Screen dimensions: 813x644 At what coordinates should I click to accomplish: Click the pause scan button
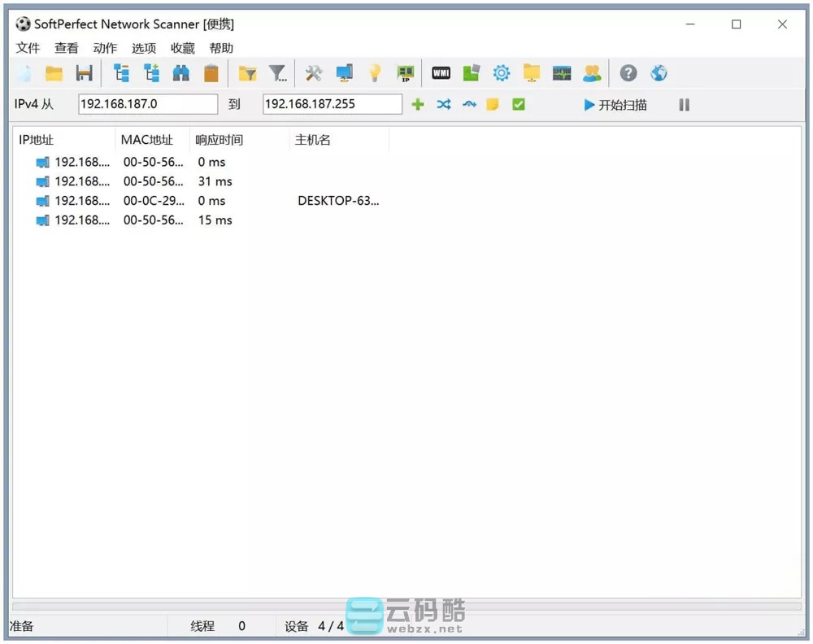(x=684, y=105)
